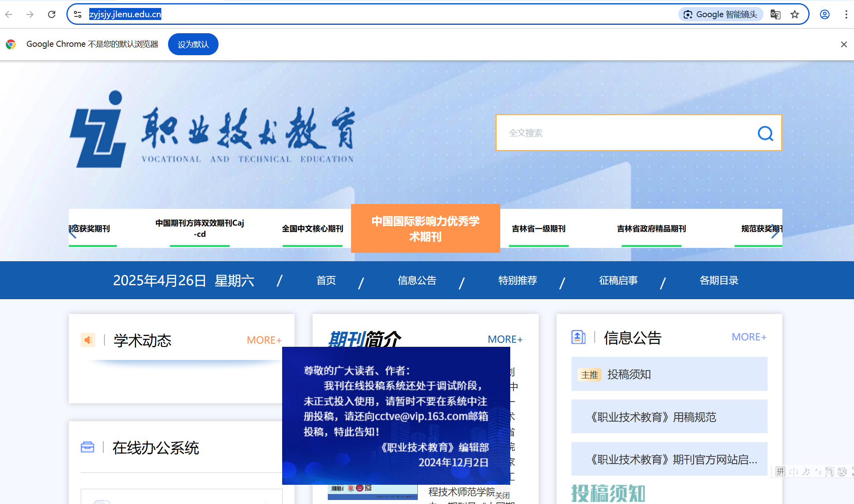Open MORE+ link in 学术动态 section
The height and width of the screenshot is (504, 854).
click(264, 340)
